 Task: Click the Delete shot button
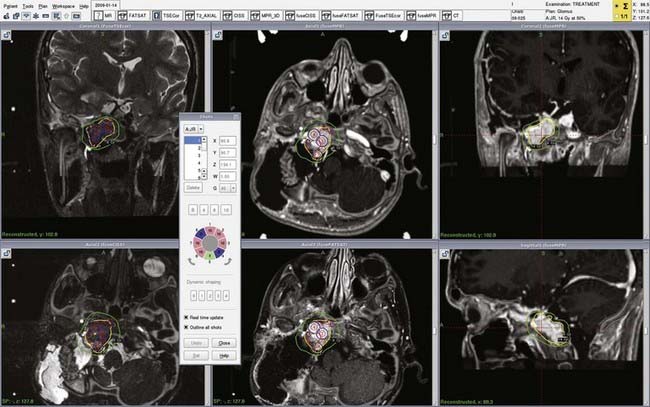(194, 187)
